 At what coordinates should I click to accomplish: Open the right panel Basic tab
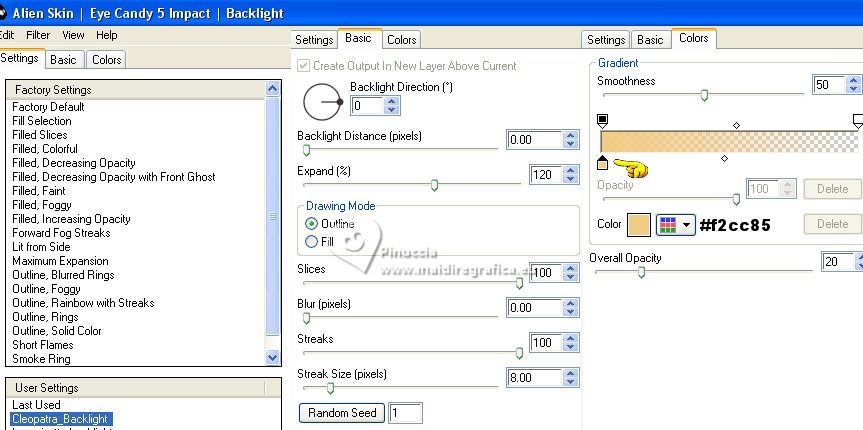point(650,40)
